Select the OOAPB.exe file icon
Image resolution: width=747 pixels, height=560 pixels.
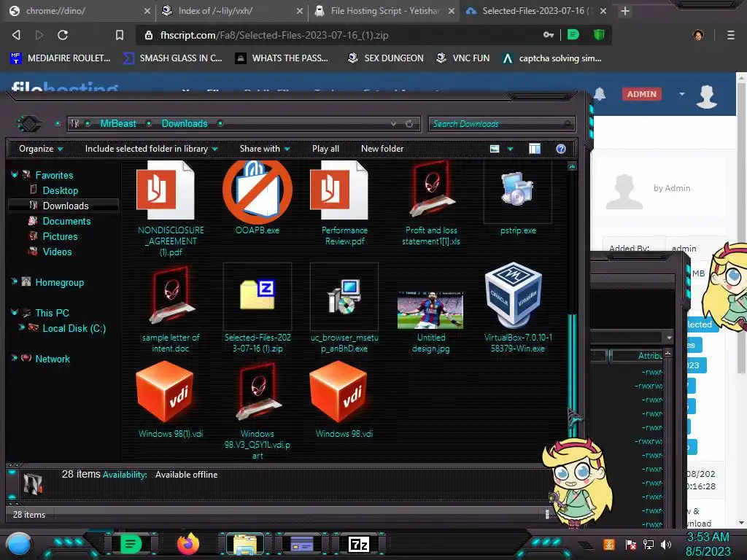point(258,192)
